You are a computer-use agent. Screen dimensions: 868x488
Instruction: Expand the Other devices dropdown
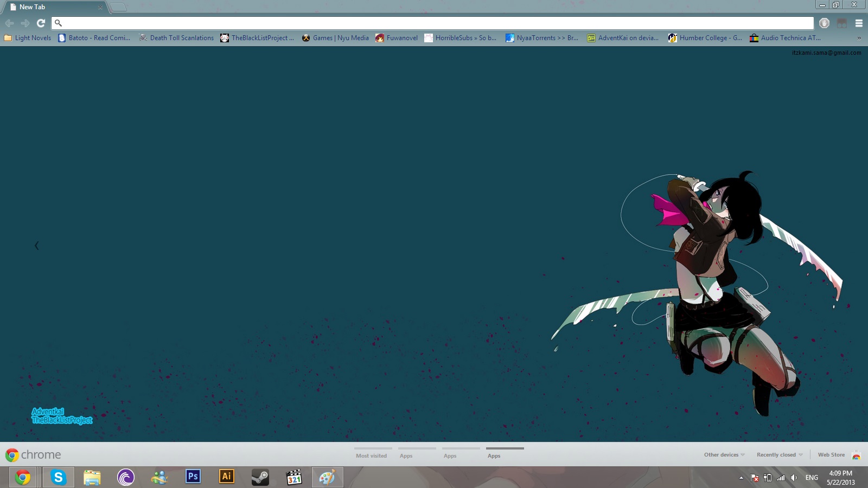pyautogui.click(x=724, y=454)
